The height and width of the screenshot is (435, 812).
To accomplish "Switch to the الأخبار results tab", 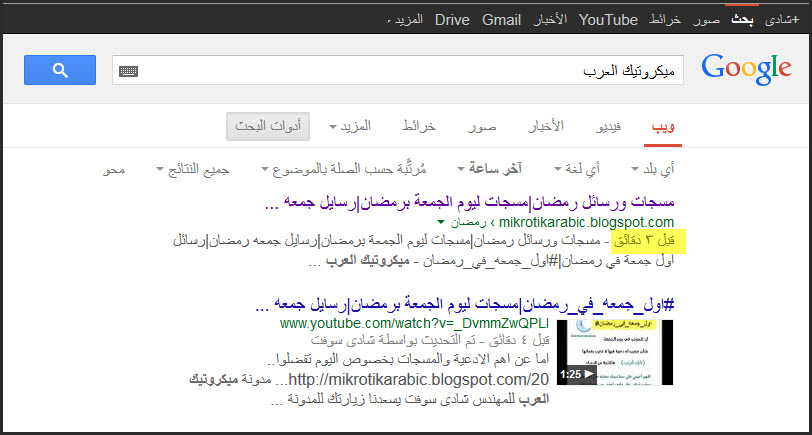I will 546,126.
